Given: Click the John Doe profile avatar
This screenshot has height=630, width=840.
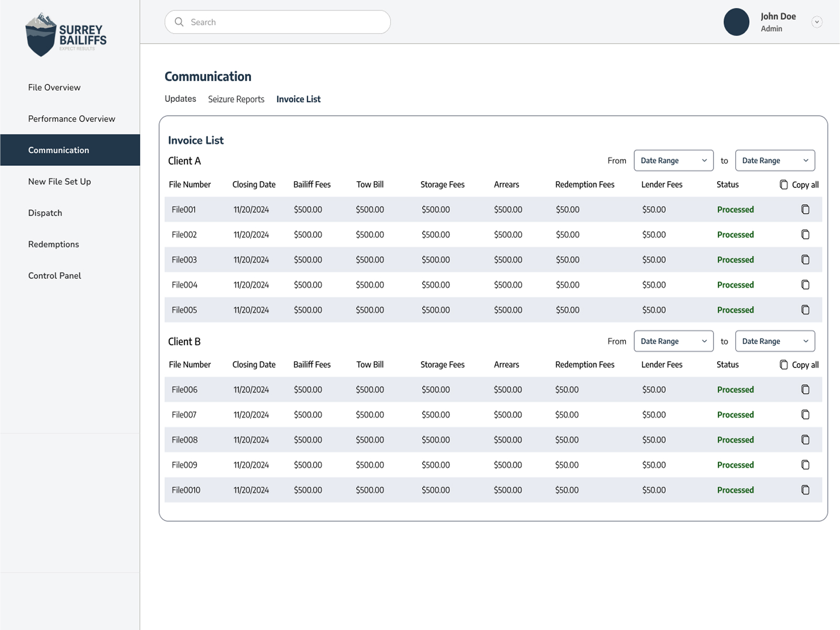Looking at the screenshot, I should tap(736, 22).
